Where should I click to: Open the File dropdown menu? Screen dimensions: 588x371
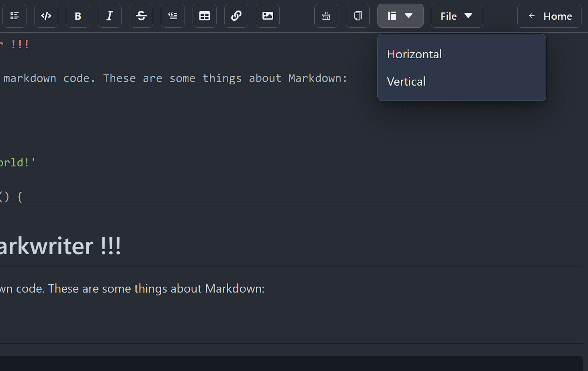(x=457, y=16)
